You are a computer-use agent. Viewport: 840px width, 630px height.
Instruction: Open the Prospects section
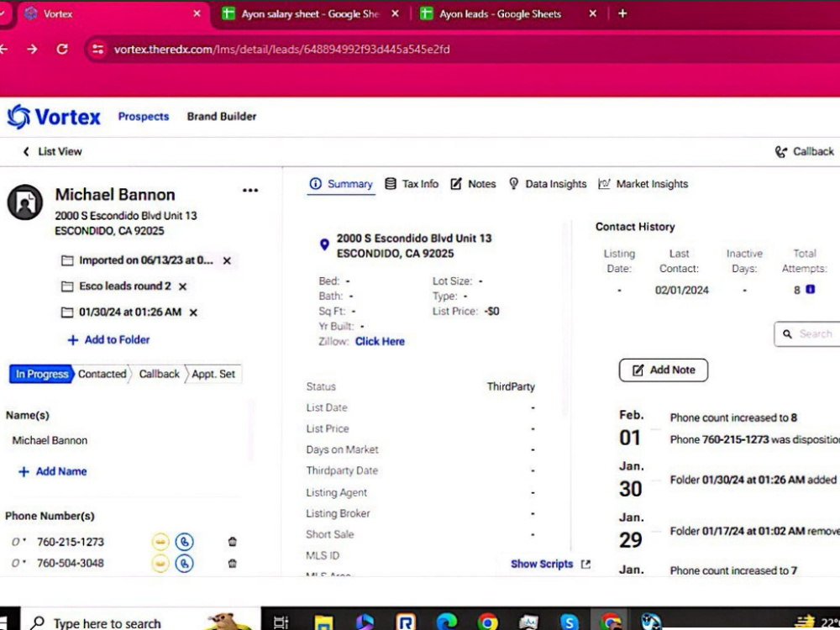(x=144, y=116)
